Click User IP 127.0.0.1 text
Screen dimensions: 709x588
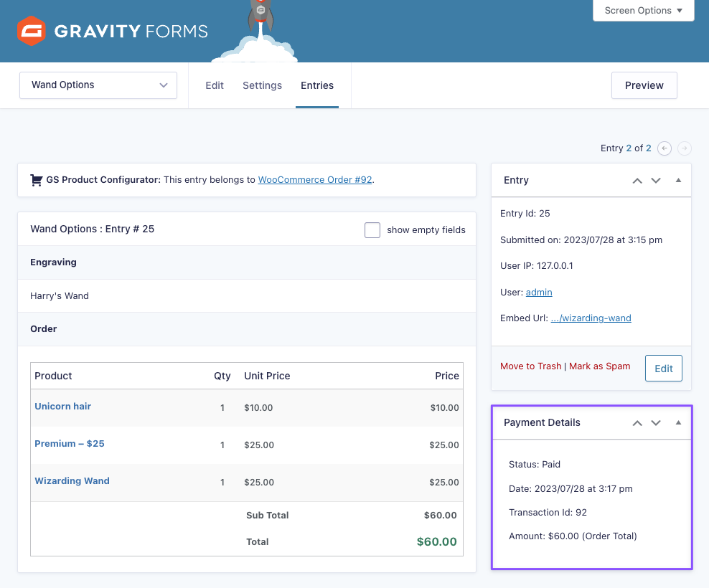(536, 266)
